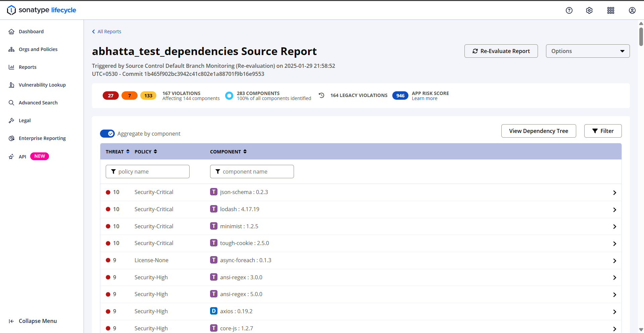Click the T badge beside async-foreach
644x333 pixels.
214,260
